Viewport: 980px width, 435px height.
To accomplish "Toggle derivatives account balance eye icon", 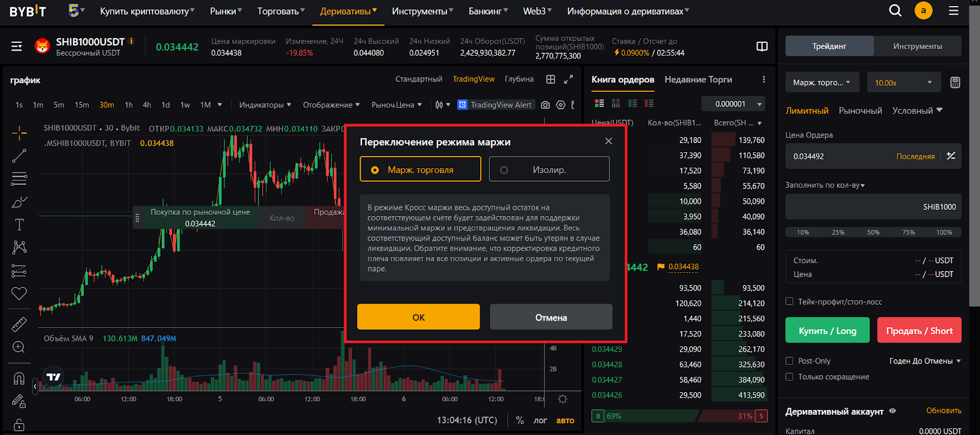I will coord(892,411).
